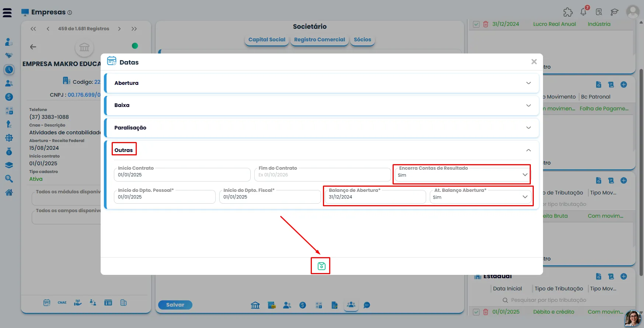Viewport: 644px width, 328px height.
Task: Delete the 31/12/2024 Lucro Real Anual row
Action: tap(485, 24)
